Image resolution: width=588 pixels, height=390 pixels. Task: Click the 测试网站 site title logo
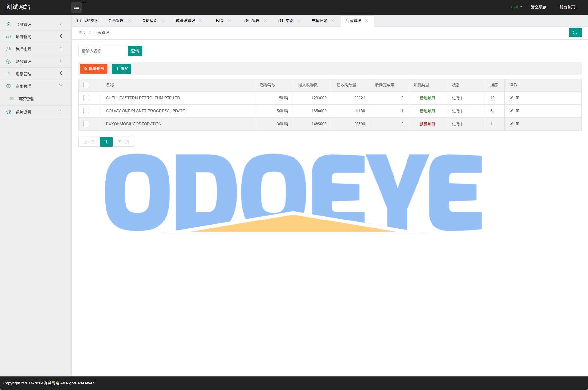pyautogui.click(x=18, y=7)
